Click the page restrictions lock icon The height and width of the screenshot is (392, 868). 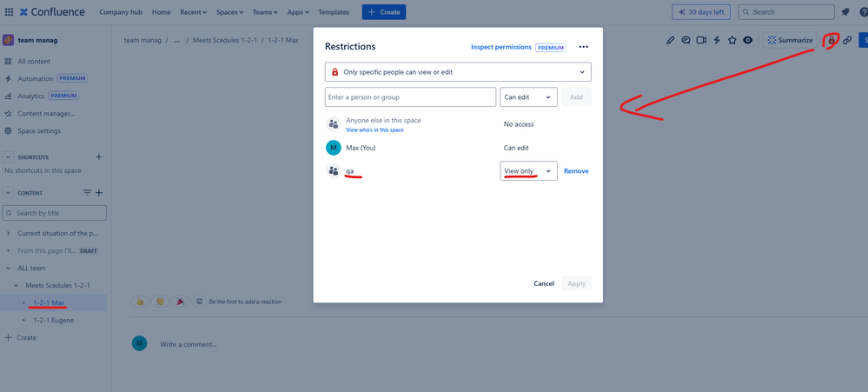click(x=831, y=40)
